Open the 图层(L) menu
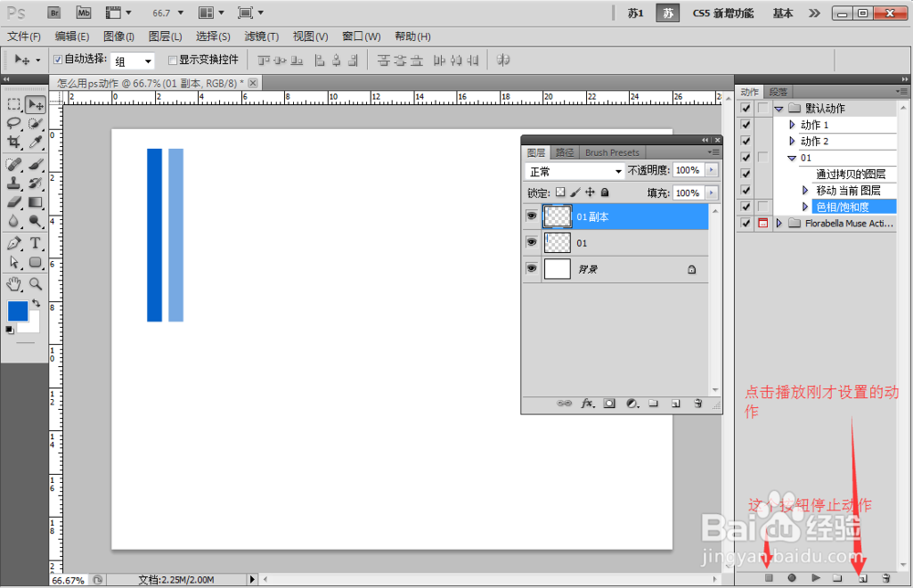The width and height of the screenshot is (913, 588). (x=164, y=37)
